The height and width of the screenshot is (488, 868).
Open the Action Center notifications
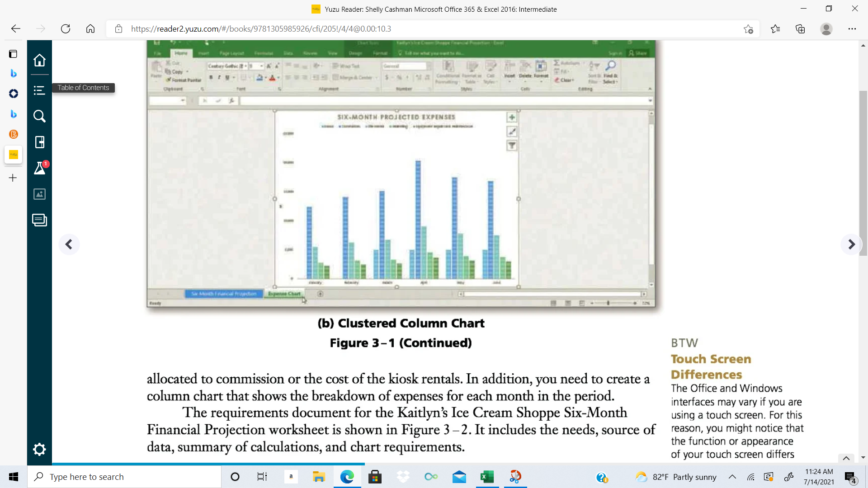[x=850, y=477]
